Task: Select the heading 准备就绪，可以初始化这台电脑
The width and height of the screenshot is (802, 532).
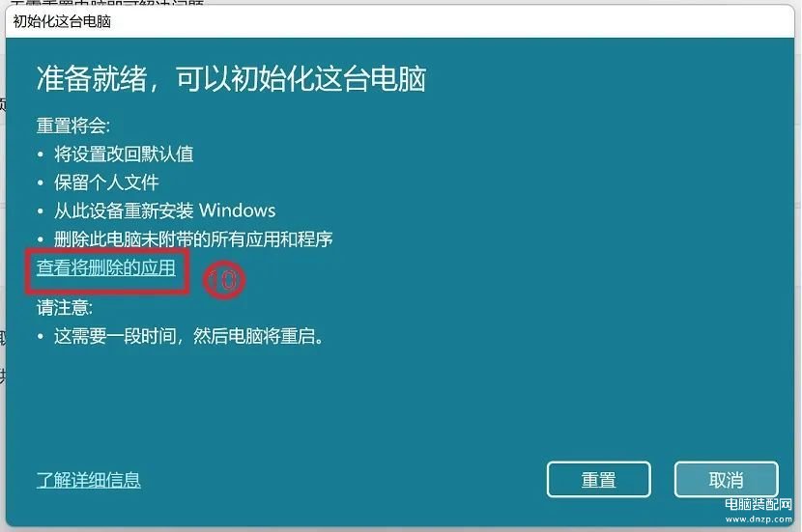Action: tap(231, 79)
